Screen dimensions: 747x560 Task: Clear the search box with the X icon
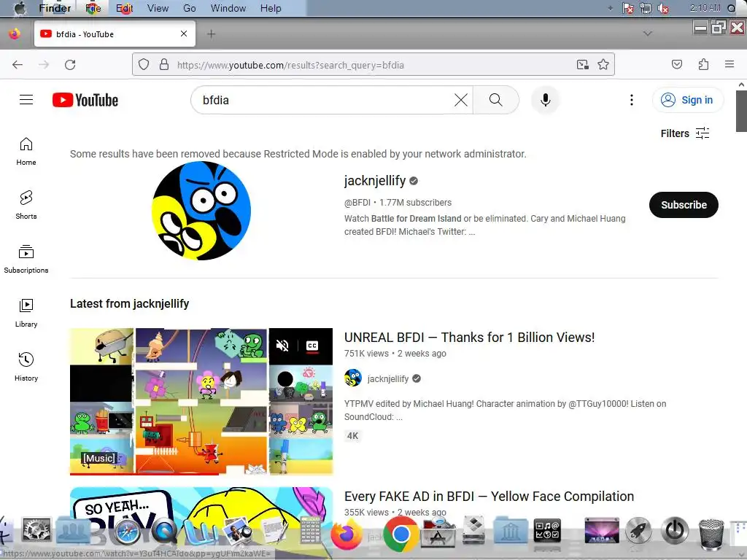(x=461, y=100)
